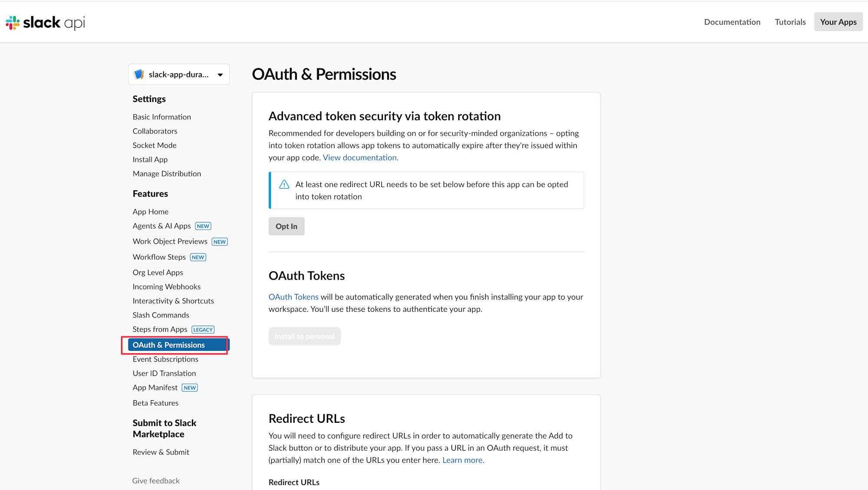The height and width of the screenshot is (490, 868).
Task: Click NEW badge beside Workflow Steps
Action: 198,258
